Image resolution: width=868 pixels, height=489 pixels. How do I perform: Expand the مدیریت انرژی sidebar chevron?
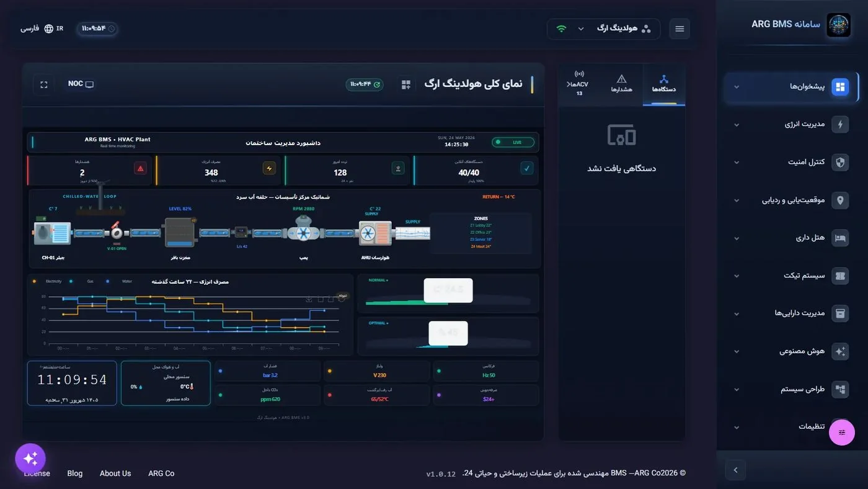coord(737,125)
